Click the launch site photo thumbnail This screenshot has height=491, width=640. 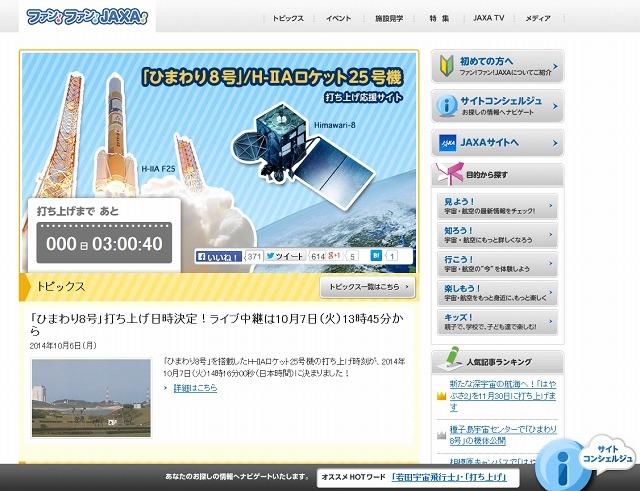(x=91, y=398)
